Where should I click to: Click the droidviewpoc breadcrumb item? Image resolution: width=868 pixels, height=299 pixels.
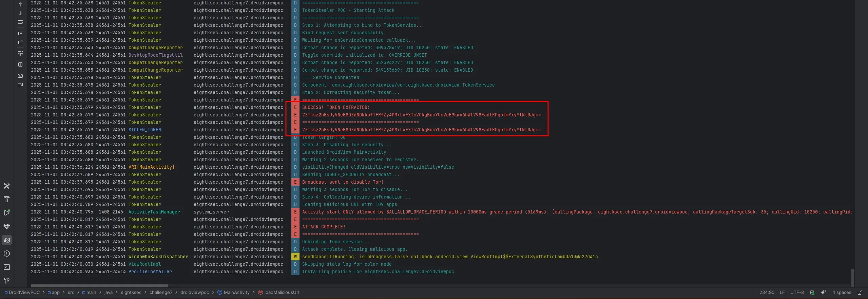[195, 293]
